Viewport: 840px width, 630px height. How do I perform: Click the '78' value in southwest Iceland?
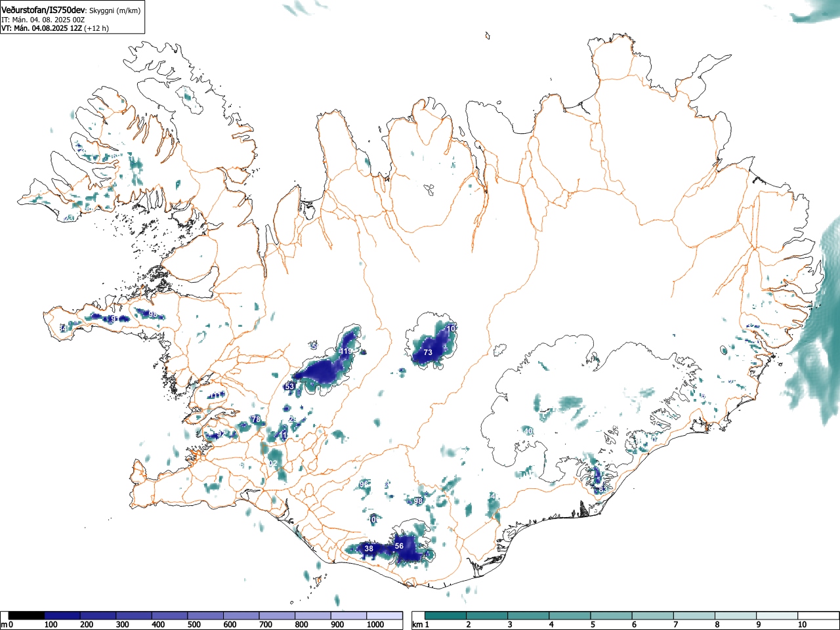click(256, 419)
